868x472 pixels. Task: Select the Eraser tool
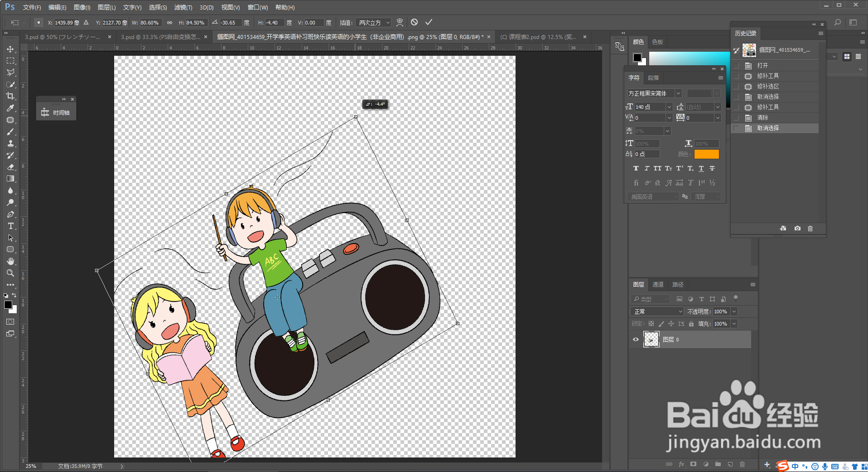coord(10,167)
